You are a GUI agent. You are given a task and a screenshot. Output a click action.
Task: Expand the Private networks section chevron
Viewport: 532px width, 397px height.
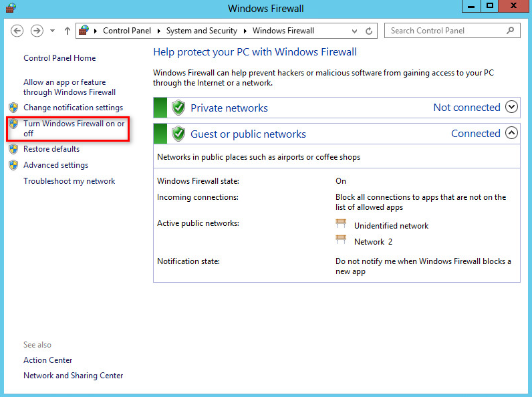pyautogui.click(x=511, y=107)
